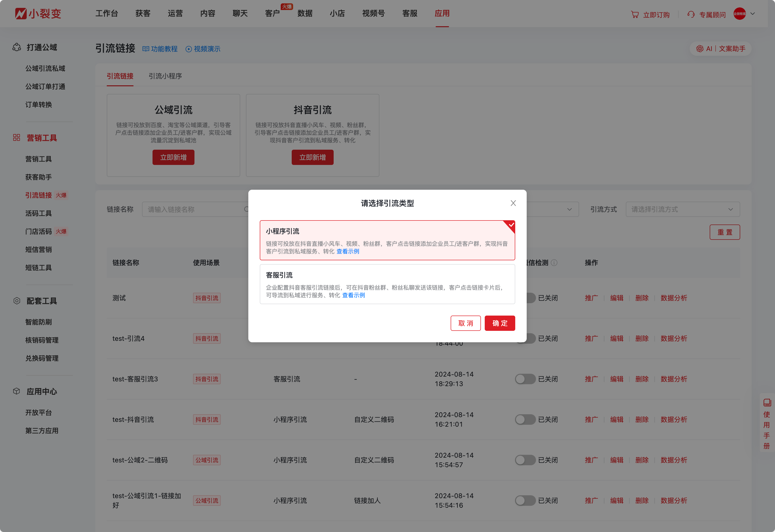Click the 应用中心 section icon

[x=16, y=391]
